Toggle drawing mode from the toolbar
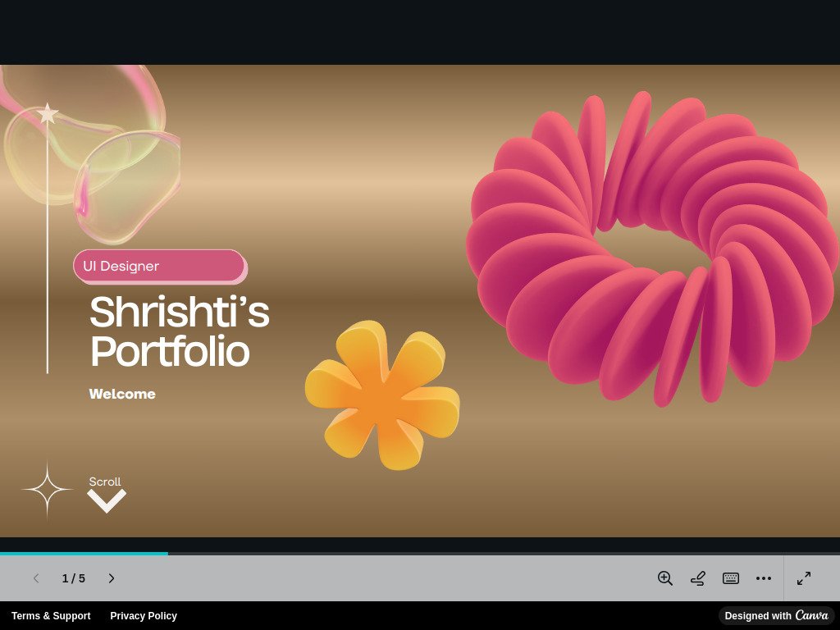 pos(697,578)
